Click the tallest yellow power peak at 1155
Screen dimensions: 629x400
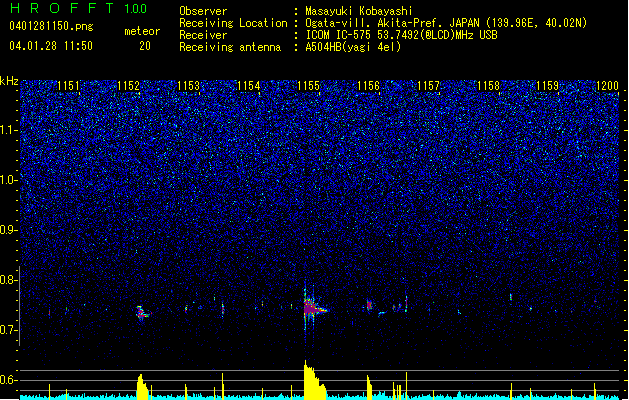(314, 380)
